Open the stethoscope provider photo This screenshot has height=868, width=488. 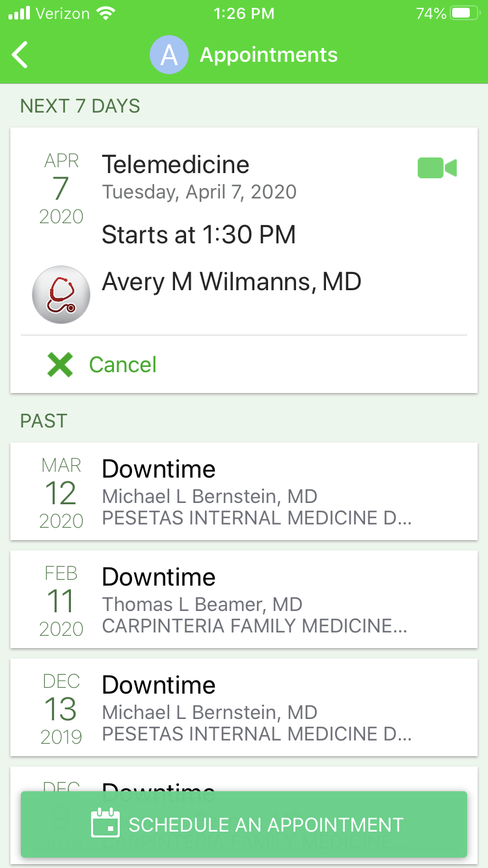click(x=61, y=295)
